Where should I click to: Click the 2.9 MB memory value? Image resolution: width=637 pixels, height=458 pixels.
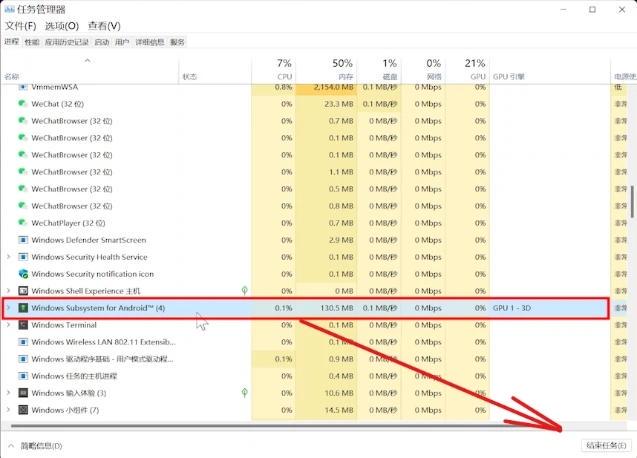[341, 240]
